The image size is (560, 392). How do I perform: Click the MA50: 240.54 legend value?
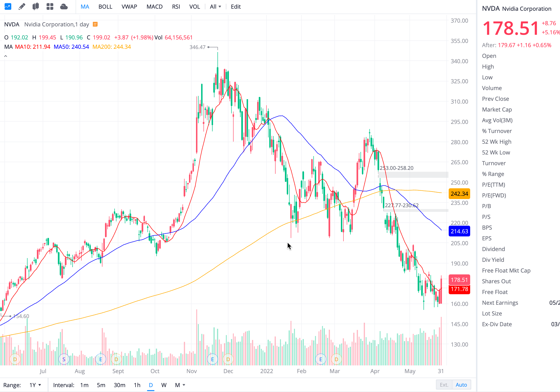[71, 47]
